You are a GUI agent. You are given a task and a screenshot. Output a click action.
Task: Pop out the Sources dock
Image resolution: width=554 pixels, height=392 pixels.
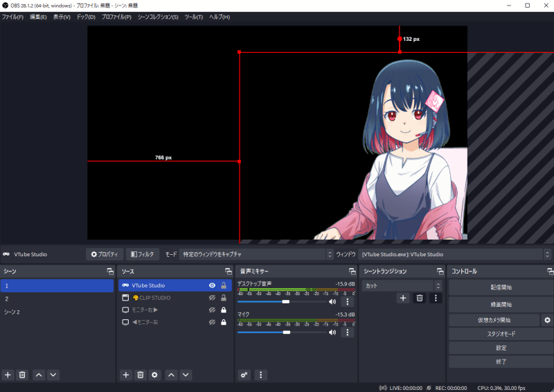(229, 271)
